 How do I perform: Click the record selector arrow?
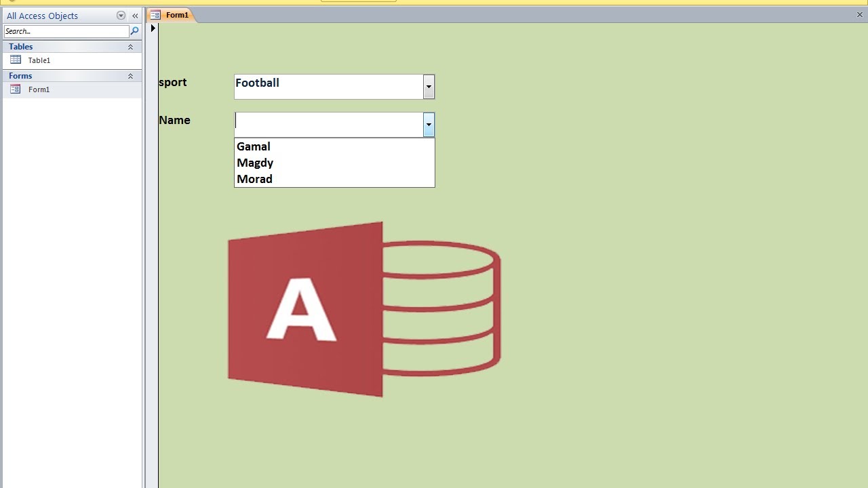[x=153, y=28]
